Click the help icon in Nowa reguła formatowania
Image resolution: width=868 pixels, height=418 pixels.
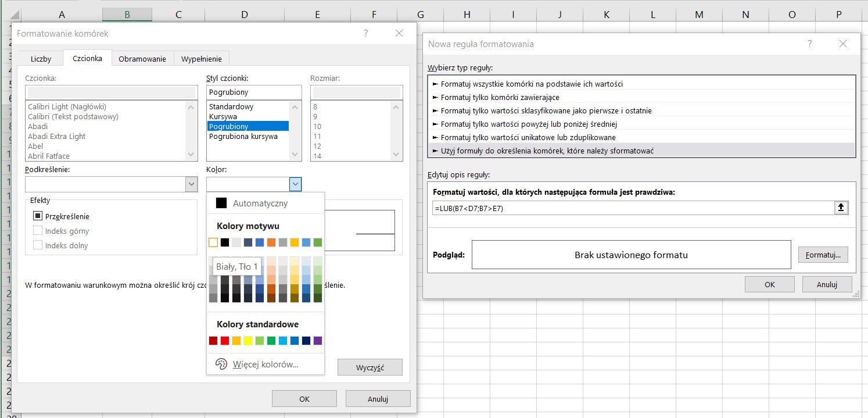[x=809, y=44]
